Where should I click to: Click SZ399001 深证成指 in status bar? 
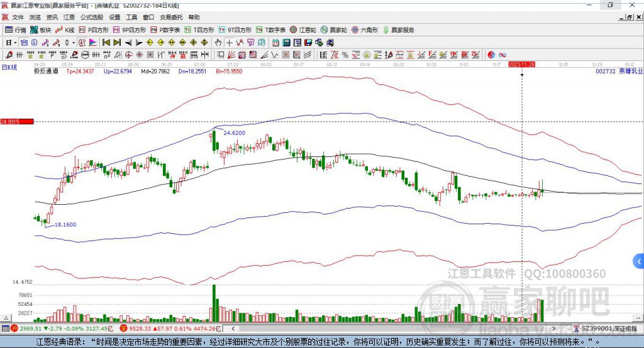point(609,329)
